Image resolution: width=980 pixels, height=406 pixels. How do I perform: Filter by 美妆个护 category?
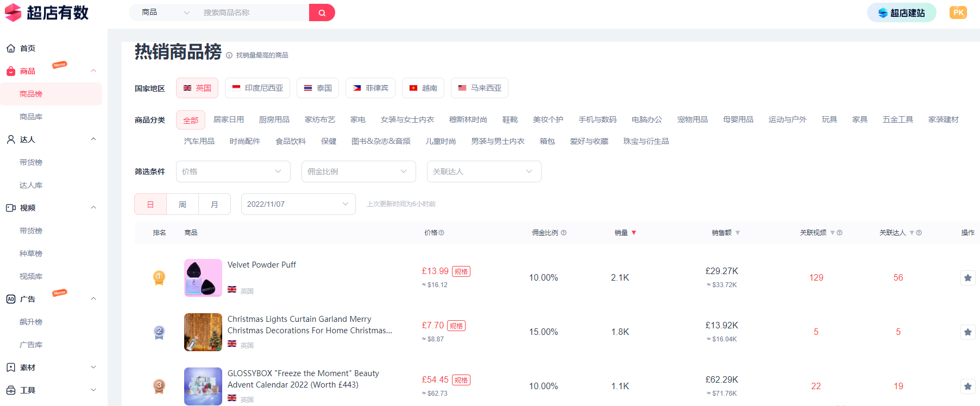tap(548, 119)
